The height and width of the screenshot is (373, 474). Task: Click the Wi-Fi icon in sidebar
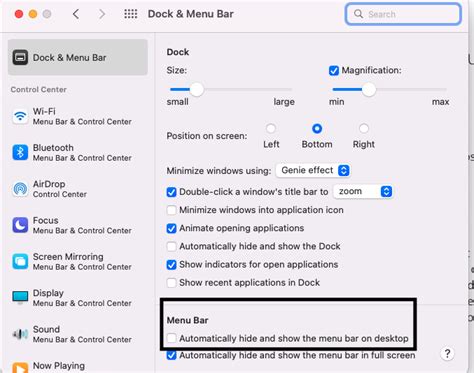point(20,116)
